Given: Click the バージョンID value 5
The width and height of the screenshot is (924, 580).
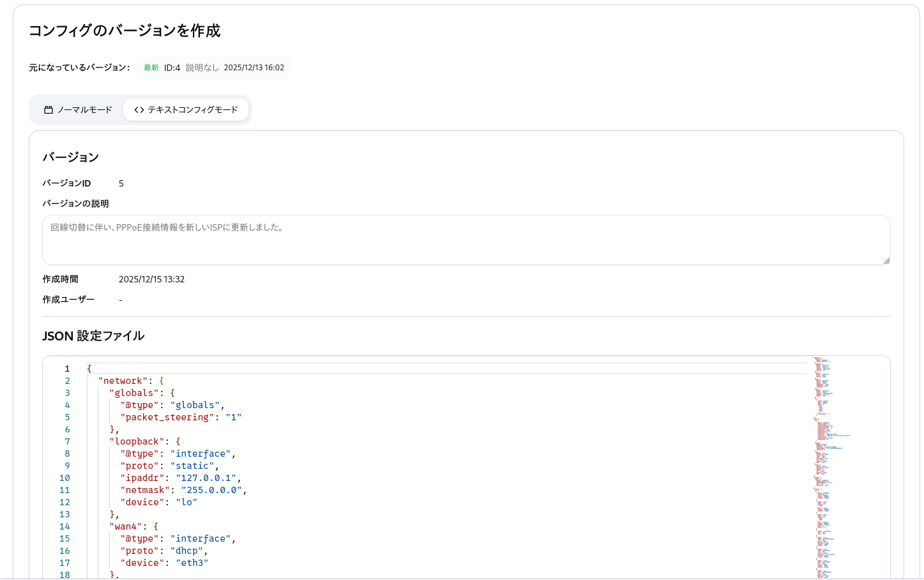Looking at the screenshot, I should pyautogui.click(x=121, y=183).
